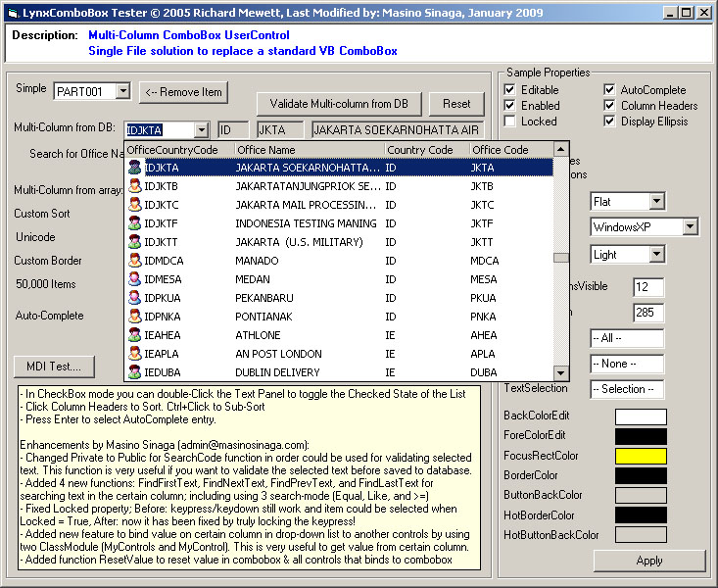Click the person icon beside IDJKTT row
The image size is (718, 588).
coord(135,242)
